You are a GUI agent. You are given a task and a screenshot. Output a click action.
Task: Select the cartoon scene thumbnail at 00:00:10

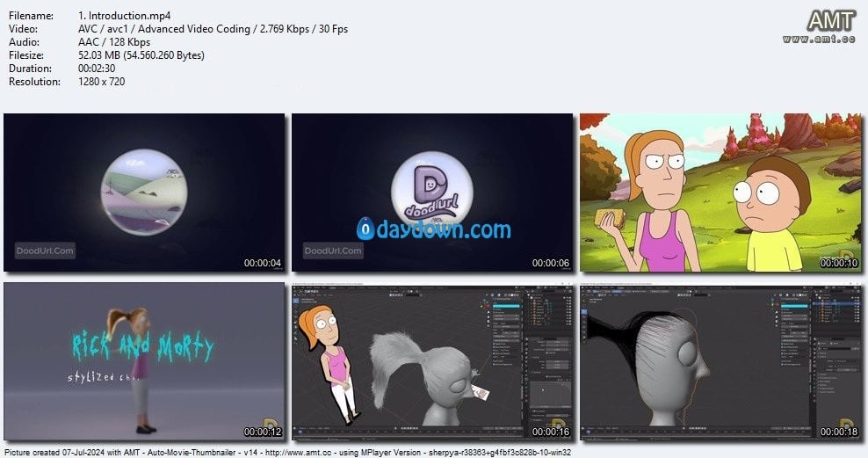click(x=720, y=193)
